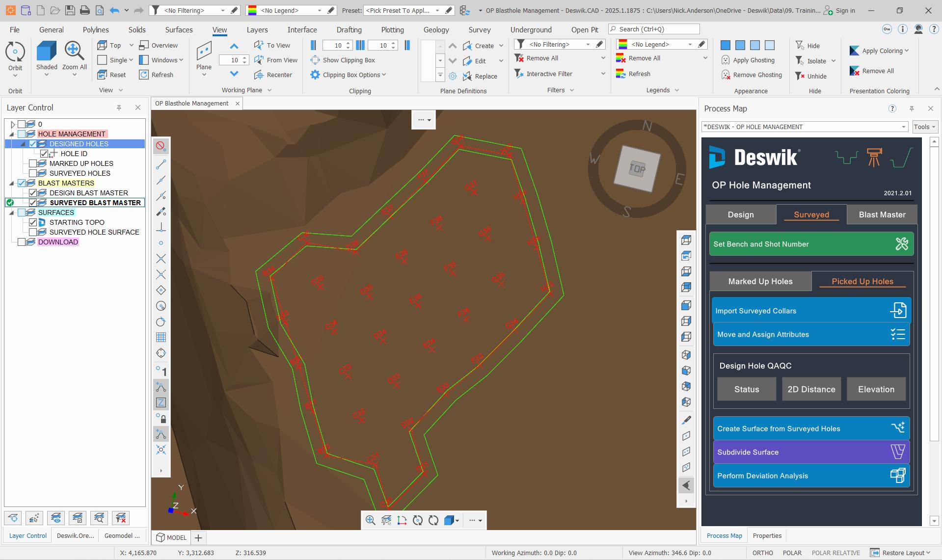This screenshot has height=560, width=942.
Task: Enable SURVEYED HOLE SURFACE layer checkbox
Action: coord(33,232)
